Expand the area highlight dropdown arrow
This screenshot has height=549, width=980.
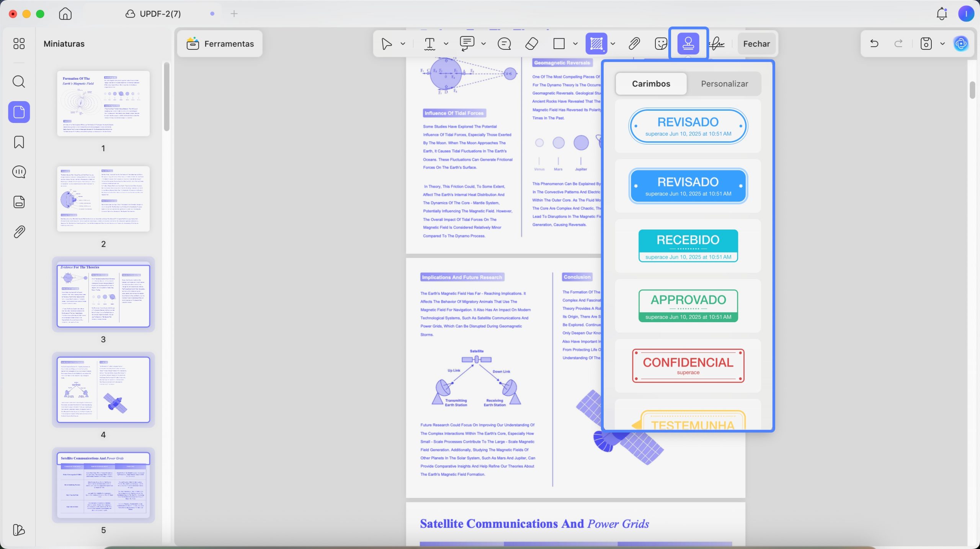[613, 44]
